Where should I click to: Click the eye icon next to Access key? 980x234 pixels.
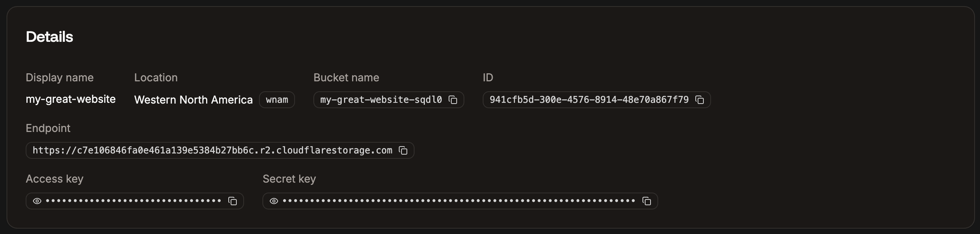point(37,201)
